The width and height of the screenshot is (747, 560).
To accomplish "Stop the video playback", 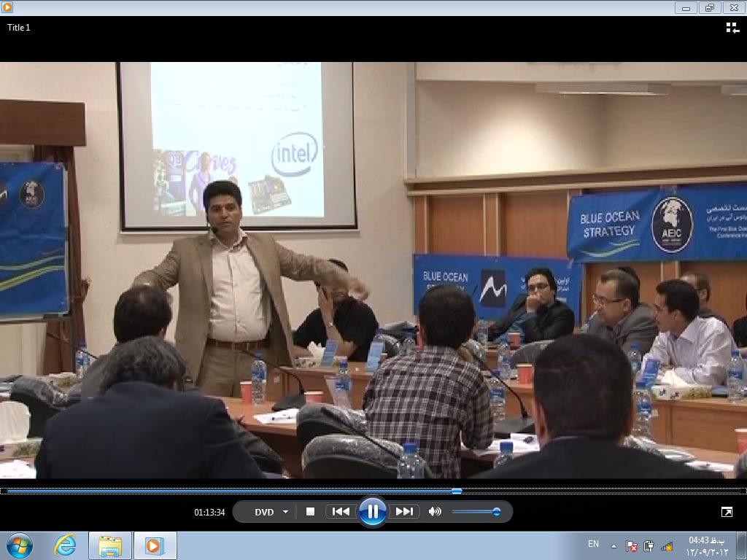I will (310, 511).
